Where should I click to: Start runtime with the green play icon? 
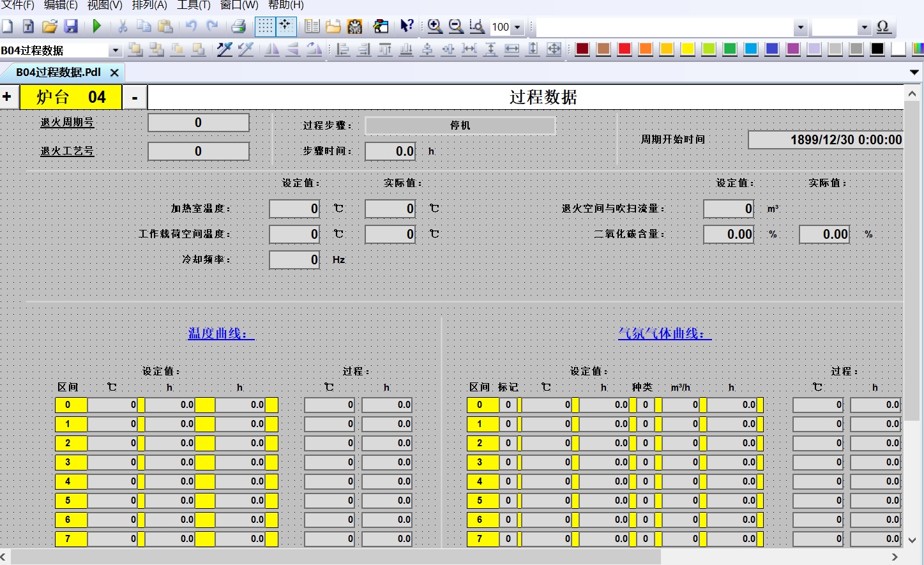point(97,26)
